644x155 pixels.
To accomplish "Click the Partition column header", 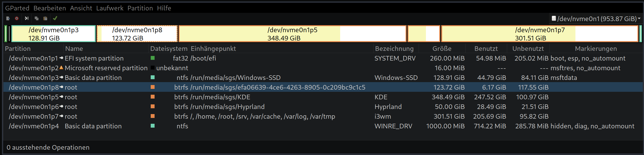I will 33,48.
